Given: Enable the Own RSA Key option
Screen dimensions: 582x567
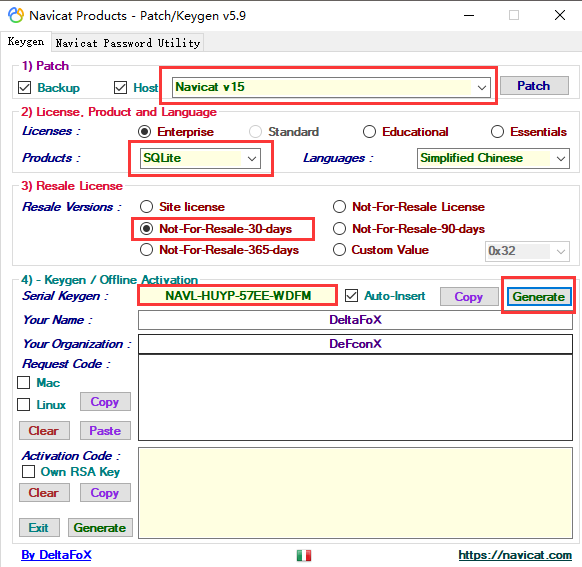Looking at the screenshot, I should pos(28,472).
